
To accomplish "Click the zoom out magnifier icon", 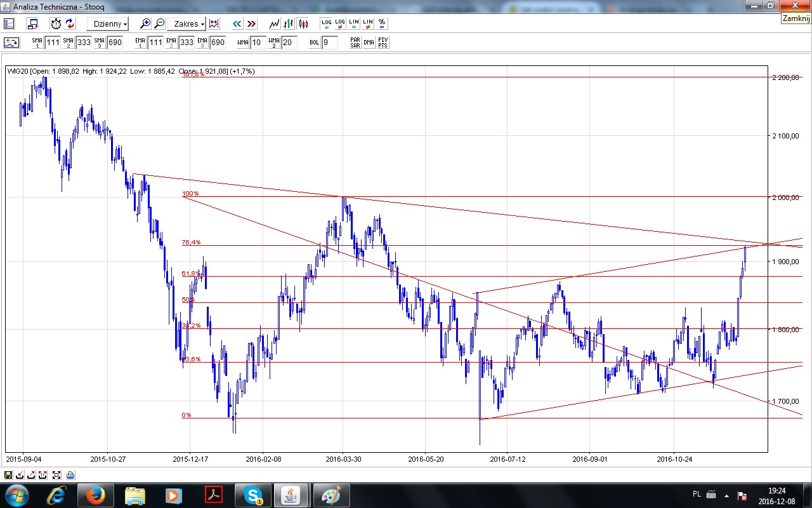I will (x=159, y=23).
